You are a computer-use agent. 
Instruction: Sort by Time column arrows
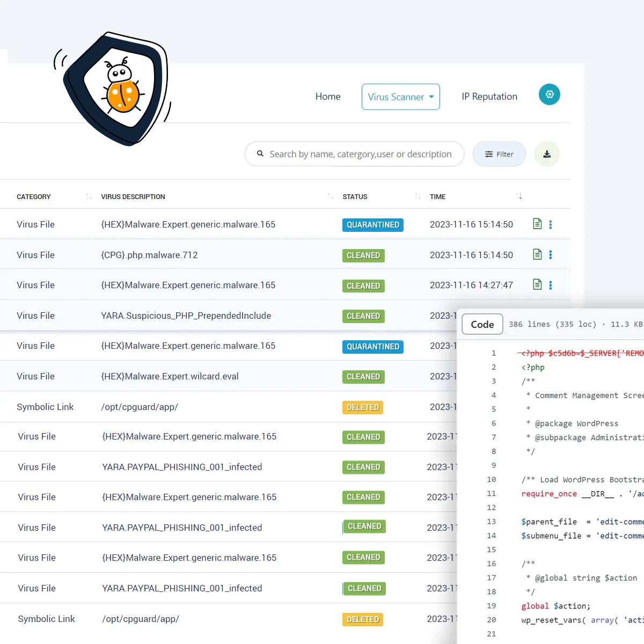point(518,196)
